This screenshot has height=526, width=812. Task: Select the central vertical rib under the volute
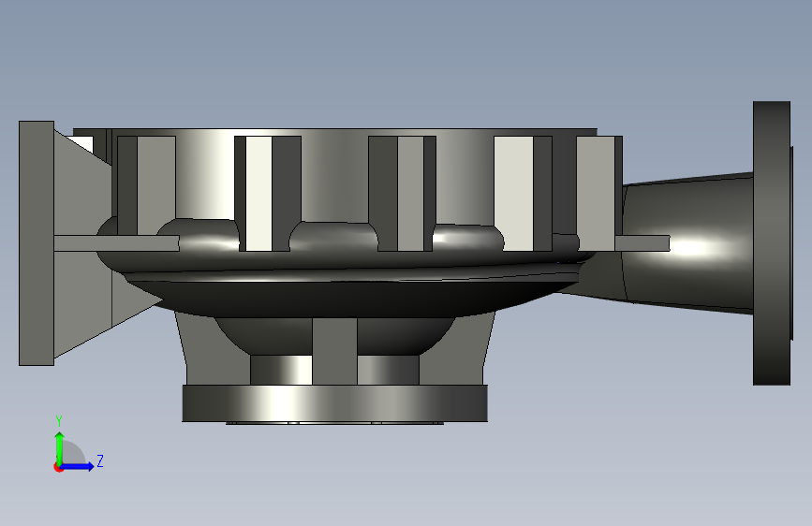click(x=334, y=351)
